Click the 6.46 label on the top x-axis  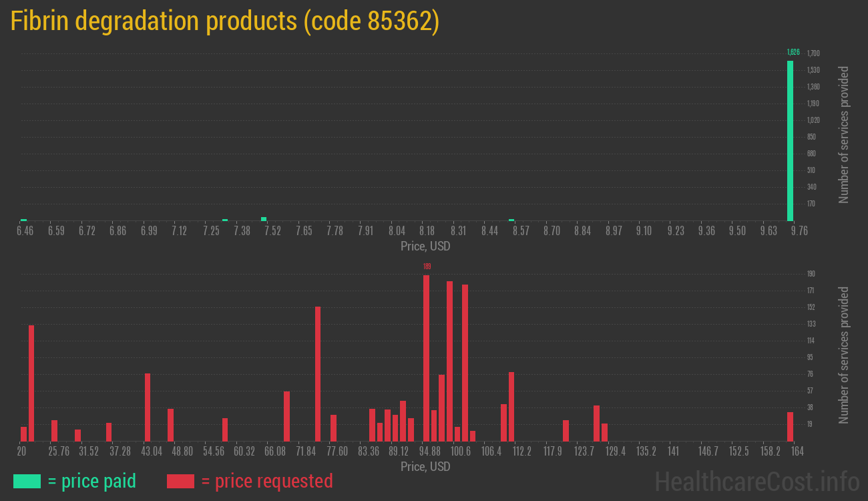click(x=25, y=230)
